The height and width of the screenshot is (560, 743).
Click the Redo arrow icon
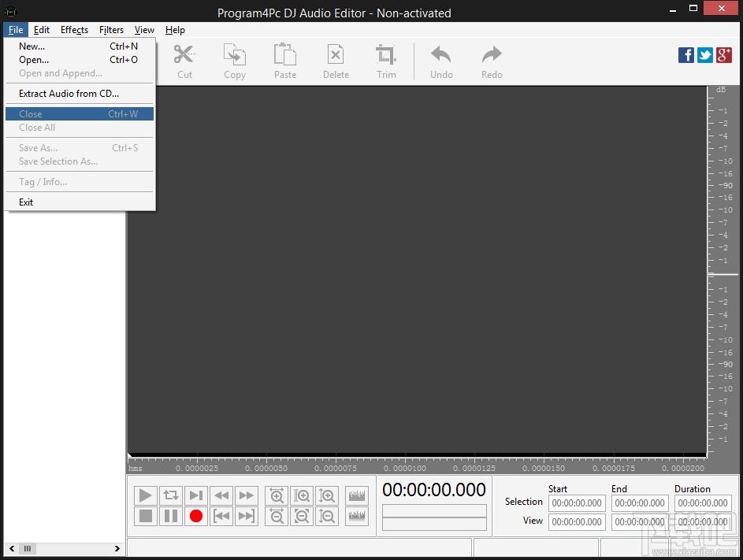pos(492,61)
